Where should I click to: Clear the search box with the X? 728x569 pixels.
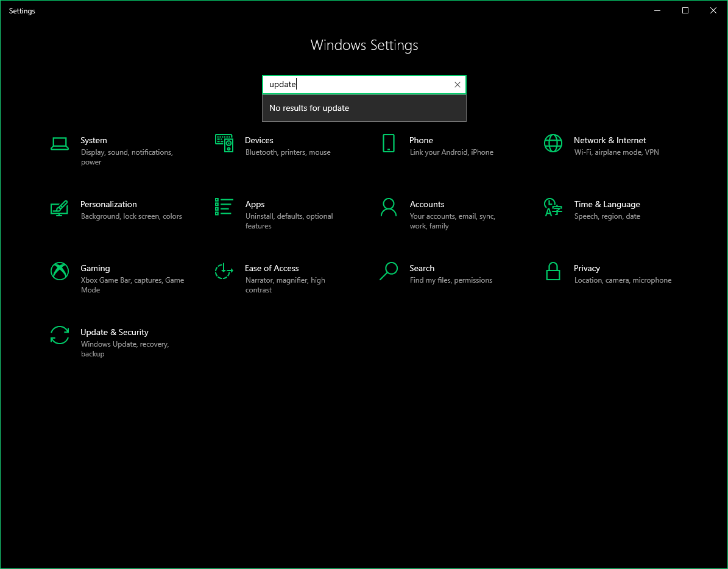(x=458, y=85)
